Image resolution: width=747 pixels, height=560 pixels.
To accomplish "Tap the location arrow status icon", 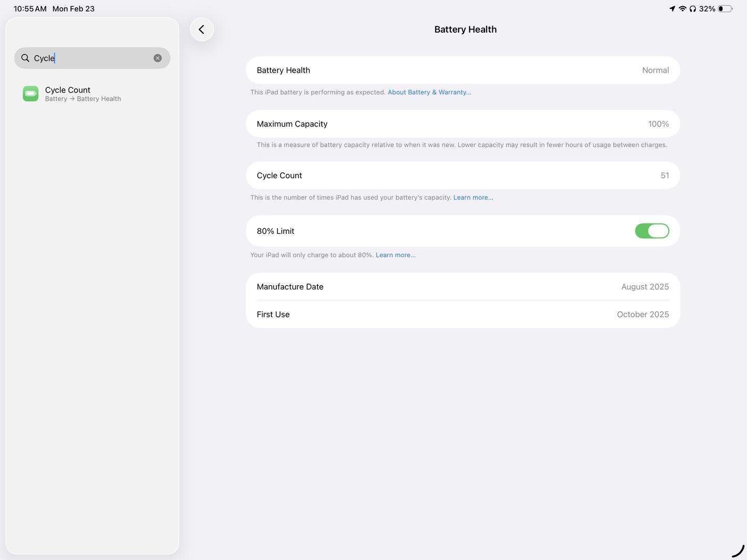I will (x=672, y=9).
